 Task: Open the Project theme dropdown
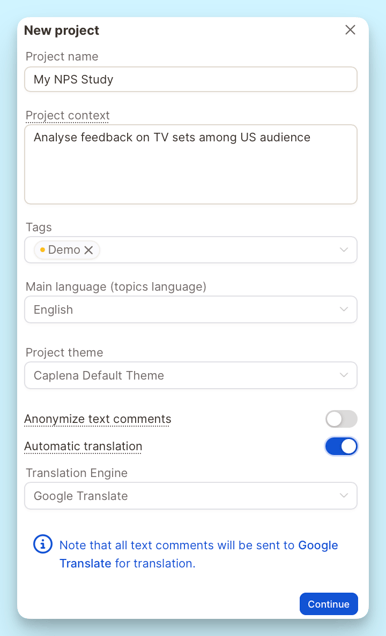click(191, 375)
